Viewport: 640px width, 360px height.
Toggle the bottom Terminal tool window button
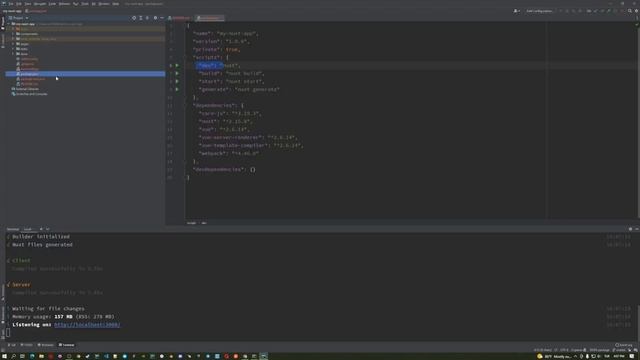[x=67, y=345]
